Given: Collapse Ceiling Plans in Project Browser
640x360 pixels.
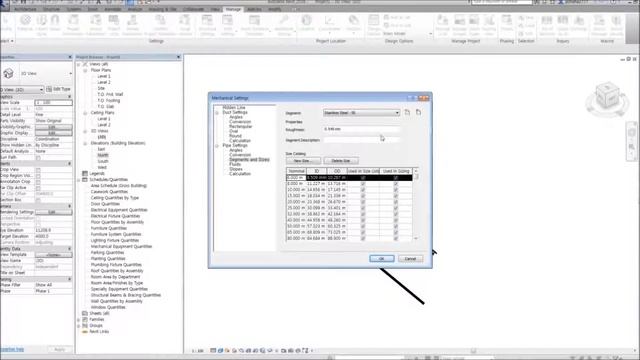Looking at the screenshot, I should click(85, 113).
